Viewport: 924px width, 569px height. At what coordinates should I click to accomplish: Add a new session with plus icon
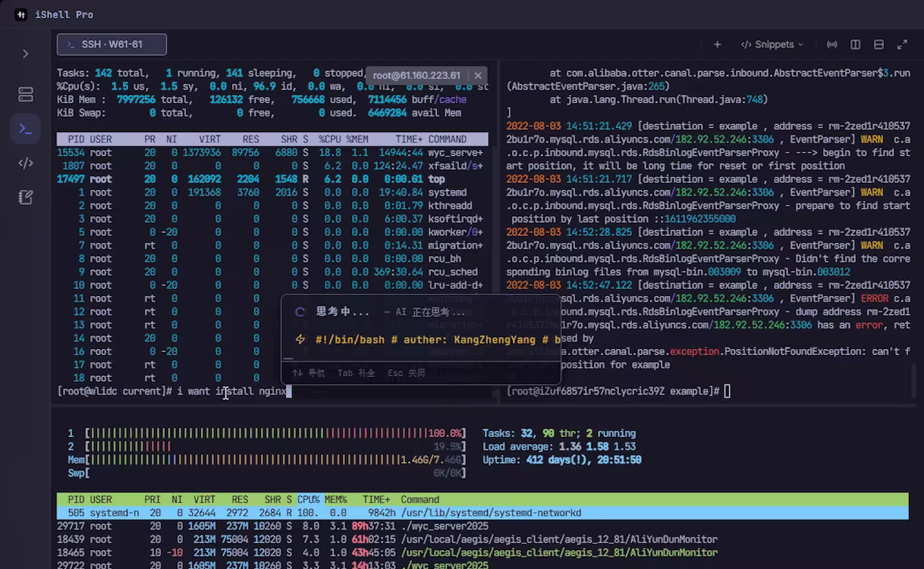click(x=717, y=45)
